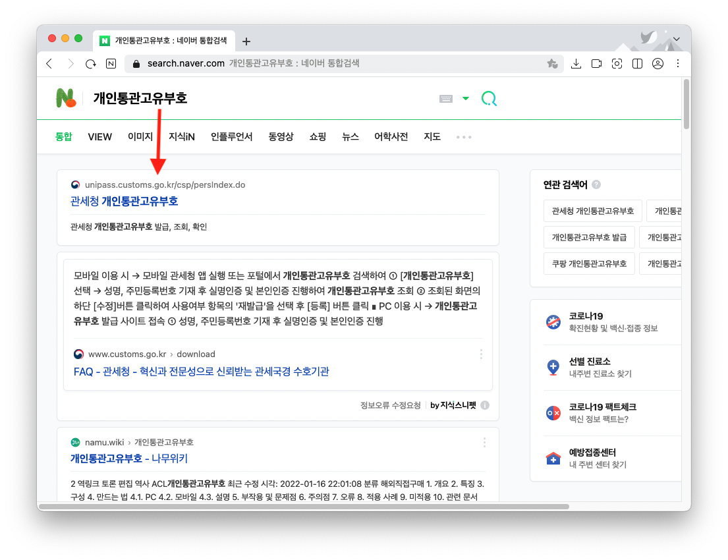Open 코로나19 확진현황 info
This screenshot has width=728, height=560.
pos(613,322)
